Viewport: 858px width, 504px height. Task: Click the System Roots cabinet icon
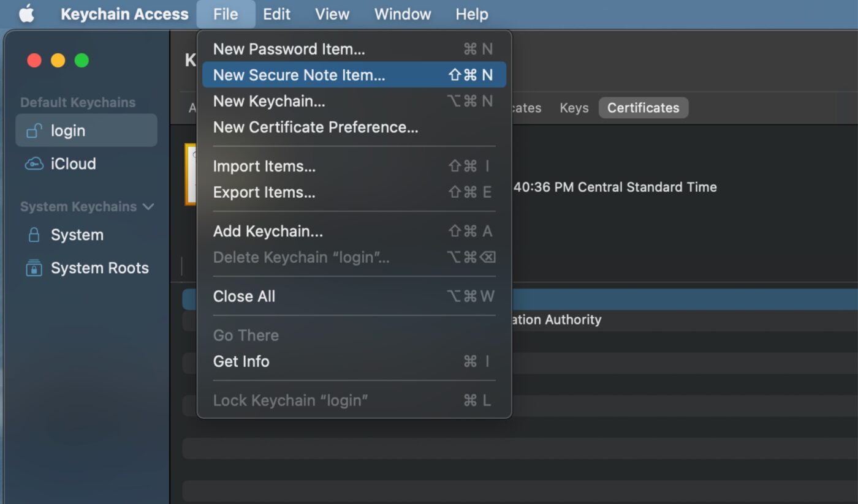point(34,268)
